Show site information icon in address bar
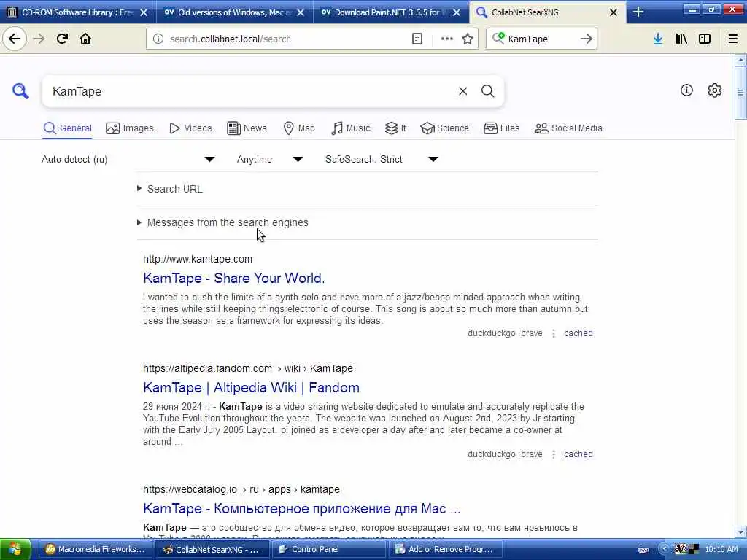This screenshot has height=560, width=747. pyautogui.click(x=158, y=39)
